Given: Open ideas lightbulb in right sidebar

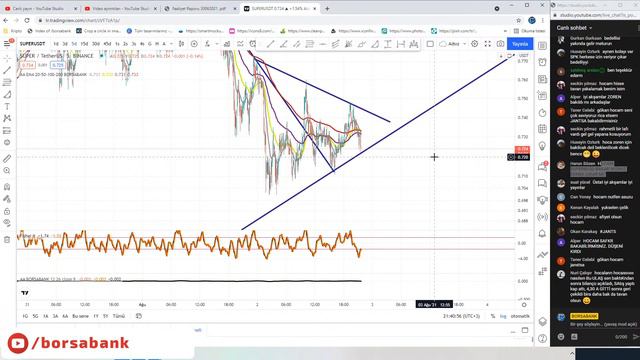Looking at the screenshot, I should click(542, 146).
